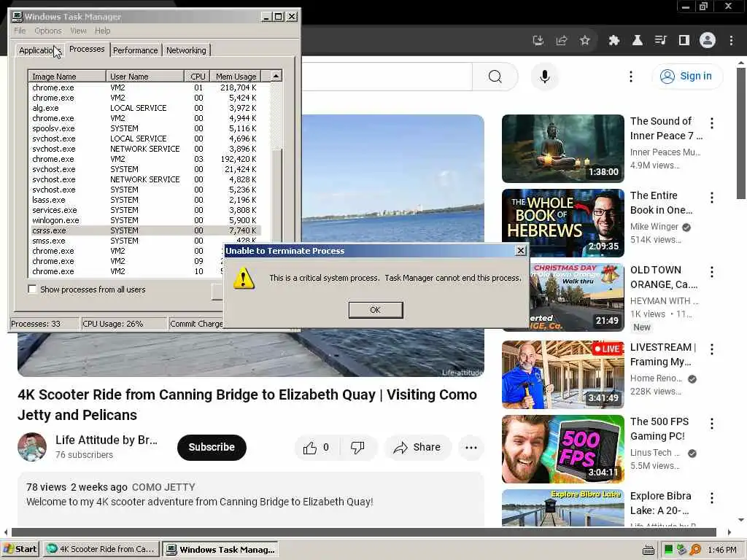Viewport: 747px width, 560px height.
Task: Open options for OLD TOWN ORANGE video
Action: [712, 272]
